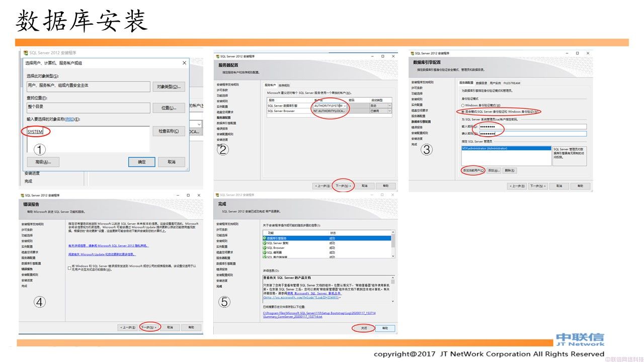Click 取消 in the 数据库引擎配置 window
644x362 pixels.
(x=558, y=186)
